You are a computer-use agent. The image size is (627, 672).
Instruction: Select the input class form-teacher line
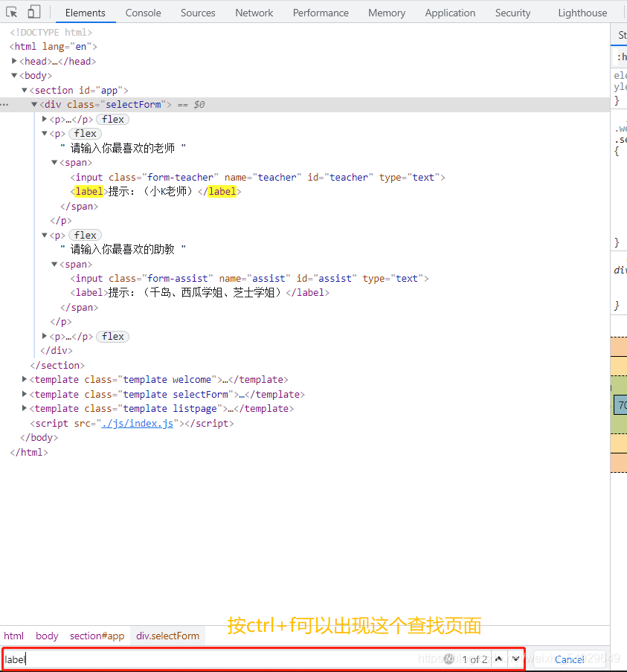(x=258, y=177)
